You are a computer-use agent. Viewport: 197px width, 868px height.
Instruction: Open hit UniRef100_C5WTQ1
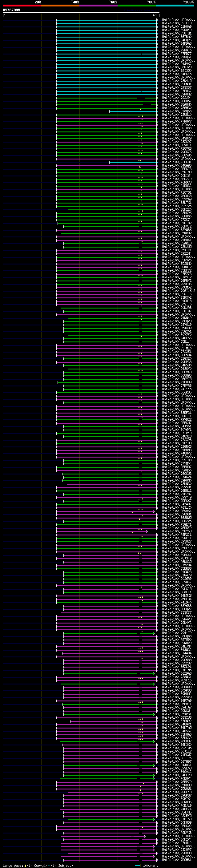176,33
